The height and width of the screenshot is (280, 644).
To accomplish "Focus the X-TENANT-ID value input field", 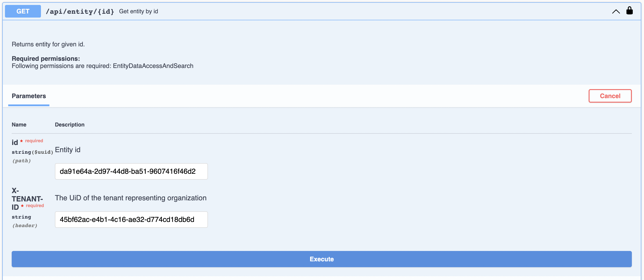I will 131,219.
